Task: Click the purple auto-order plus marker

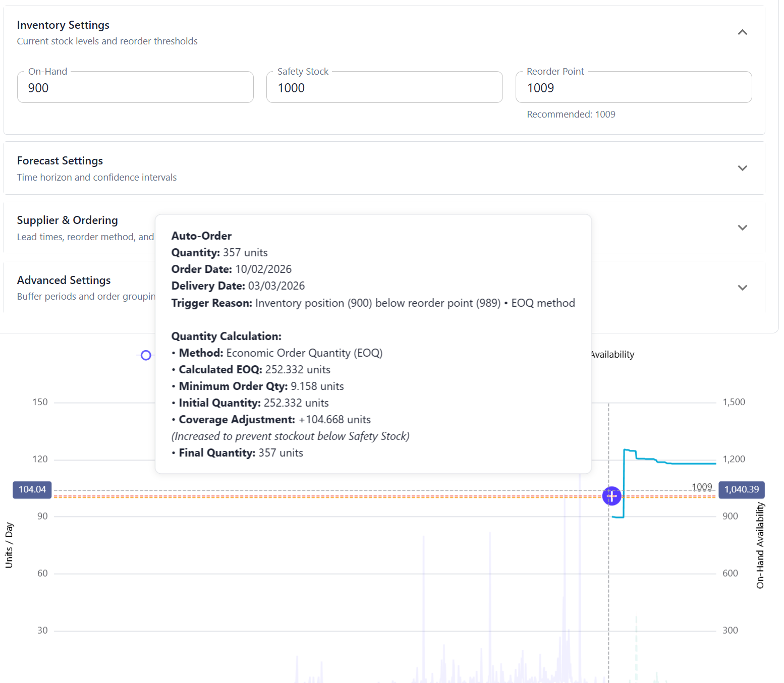Action: 611,496
